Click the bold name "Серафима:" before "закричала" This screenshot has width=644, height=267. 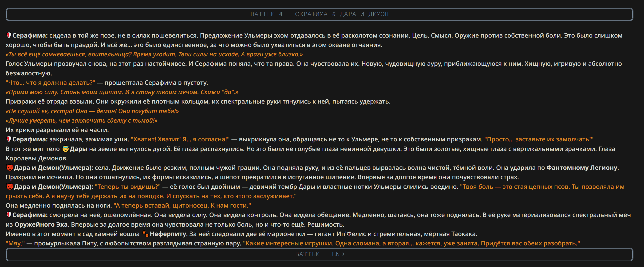[x=30, y=139]
